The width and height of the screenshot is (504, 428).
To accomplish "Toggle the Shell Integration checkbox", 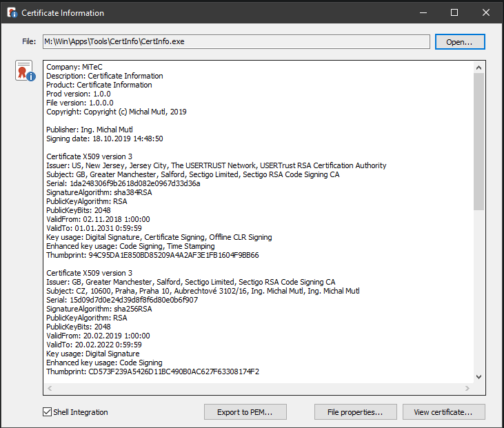I will (x=48, y=412).
